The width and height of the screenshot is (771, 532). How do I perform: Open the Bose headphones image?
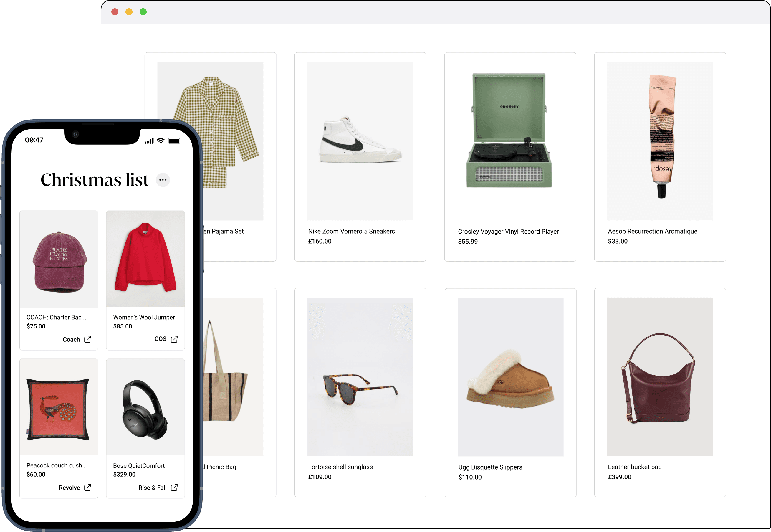coord(145,407)
